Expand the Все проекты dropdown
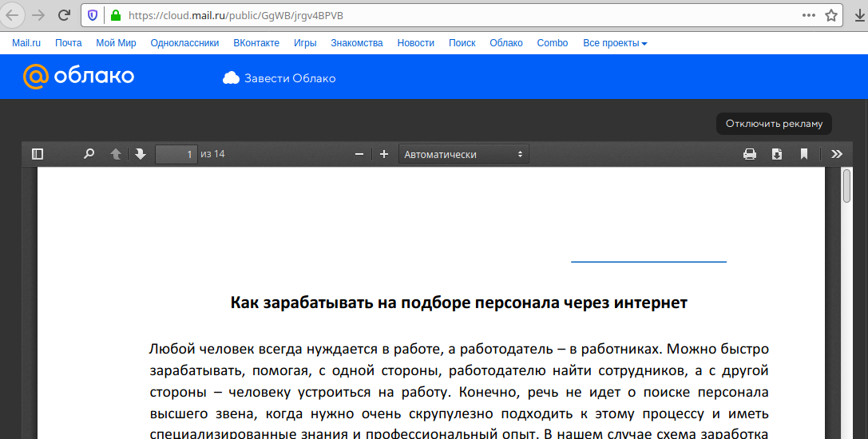The width and height of the screenshot is (868, 439). pos(615,43)
